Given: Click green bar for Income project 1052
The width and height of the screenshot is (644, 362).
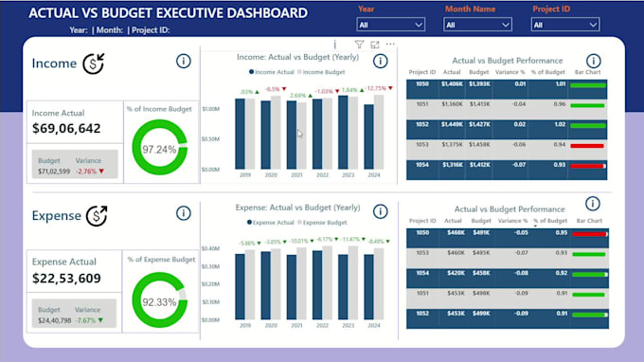Looking at the screenshot, I should [x=588, y=126].
